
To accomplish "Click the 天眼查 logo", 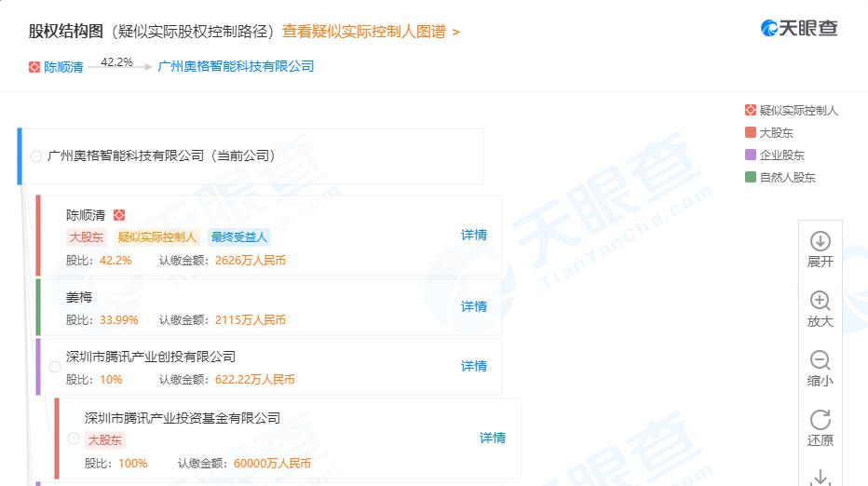I will pos(799,28).
